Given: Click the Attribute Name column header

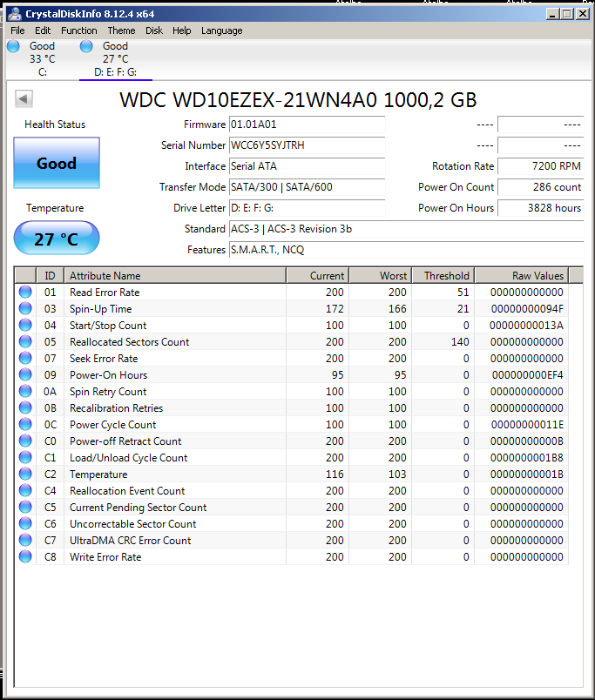Looking at the screenshot, I should point(175,275).
